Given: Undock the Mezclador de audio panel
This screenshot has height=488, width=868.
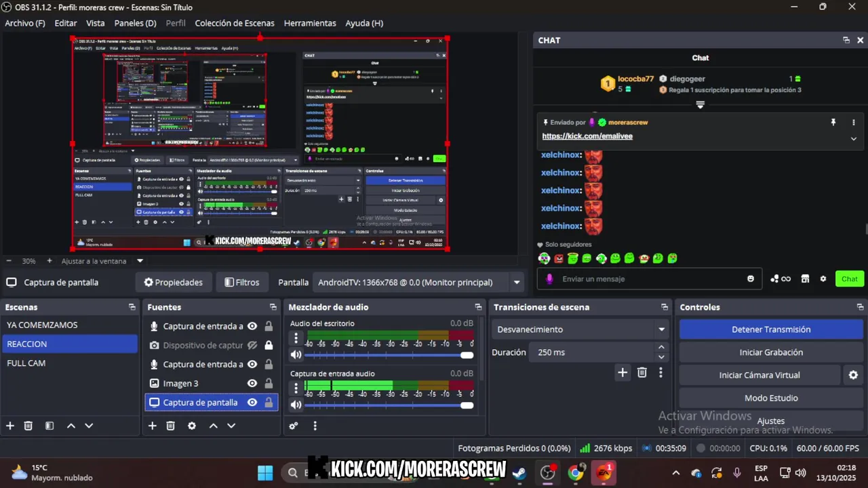Looking at the screenshot, I should [x=478, y=307].
